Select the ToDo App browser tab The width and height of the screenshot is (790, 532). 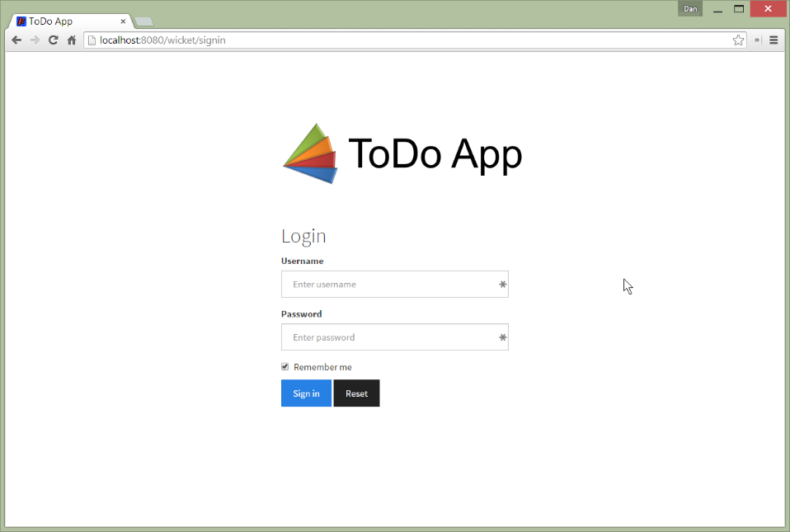[x=68, y=21]
